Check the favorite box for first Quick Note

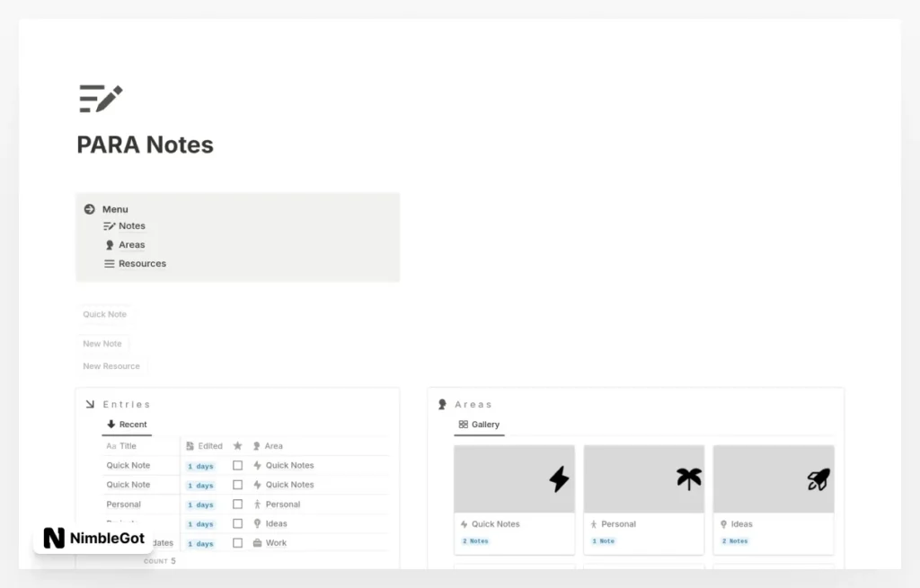(x=237, y=466)
